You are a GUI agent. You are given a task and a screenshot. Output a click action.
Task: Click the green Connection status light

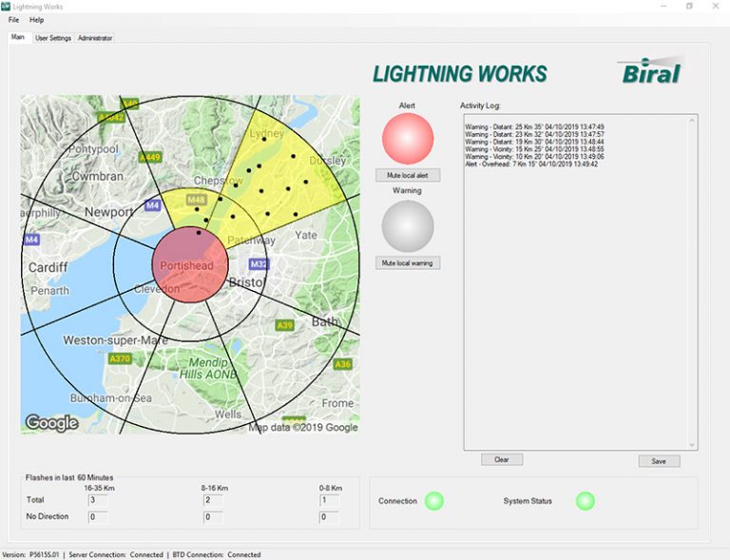coord(433,501)
